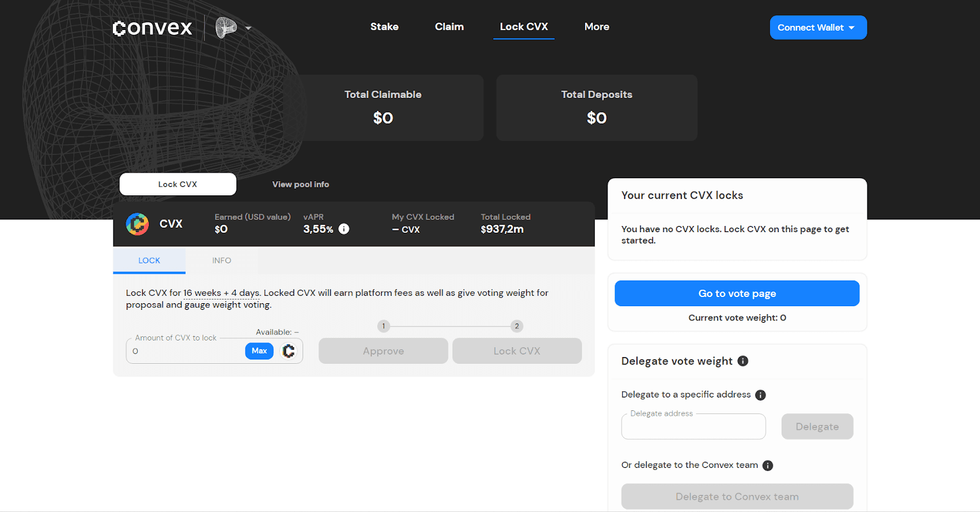The image size is (980, 512).
Task: Show the Delegate vote weight info icon
Action: pos(743,361)
